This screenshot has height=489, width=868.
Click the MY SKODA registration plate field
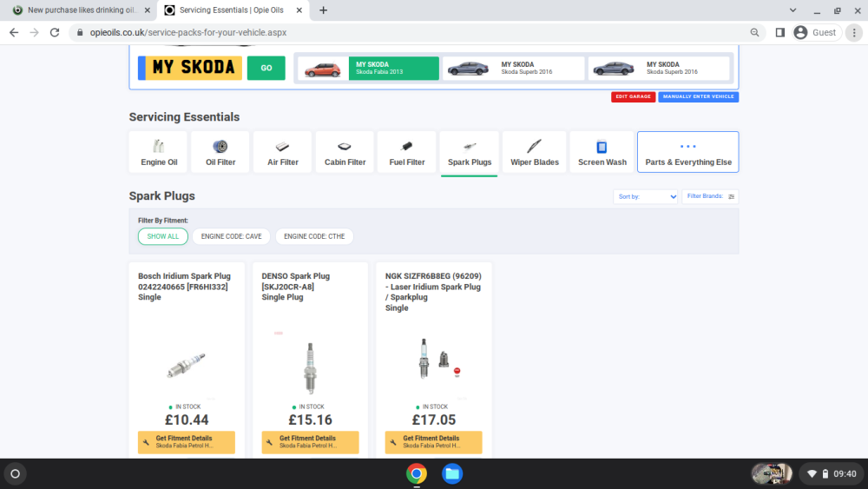[x=190, y=68]
